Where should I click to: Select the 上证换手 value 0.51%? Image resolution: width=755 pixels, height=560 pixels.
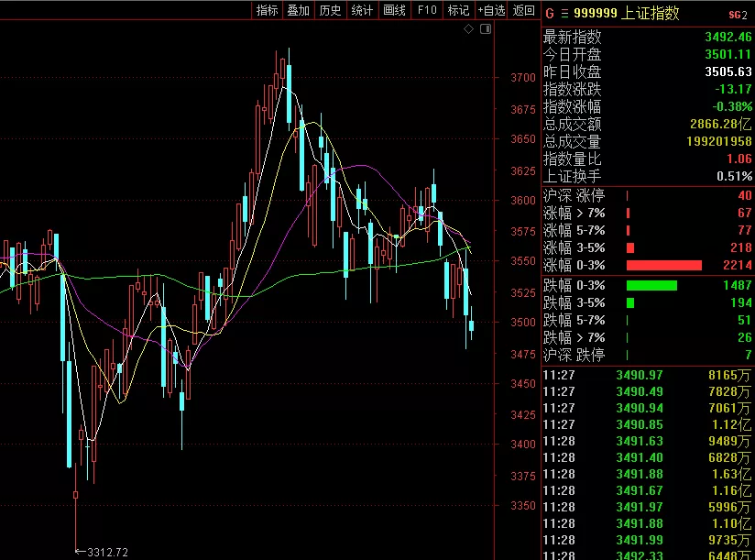coord(734,176)
